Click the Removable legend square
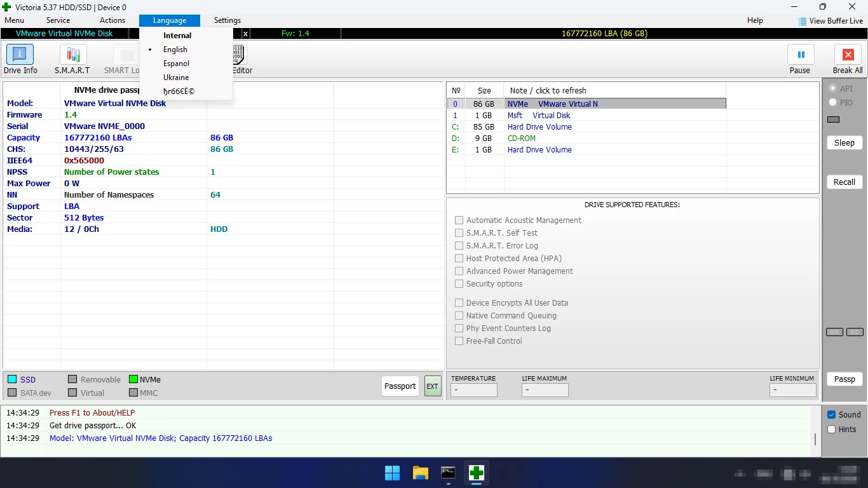This screenshot has height=488, width=868. pyautogui.click(x=72, y=379)
